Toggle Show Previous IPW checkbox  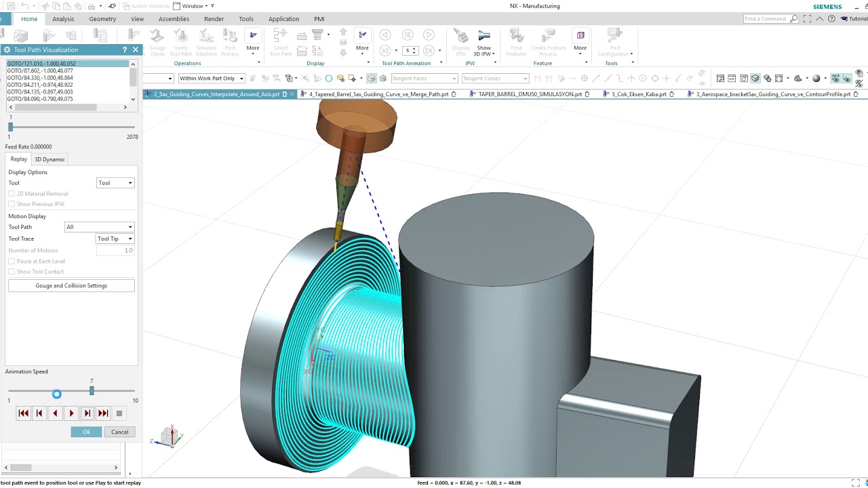pos(12,204)
